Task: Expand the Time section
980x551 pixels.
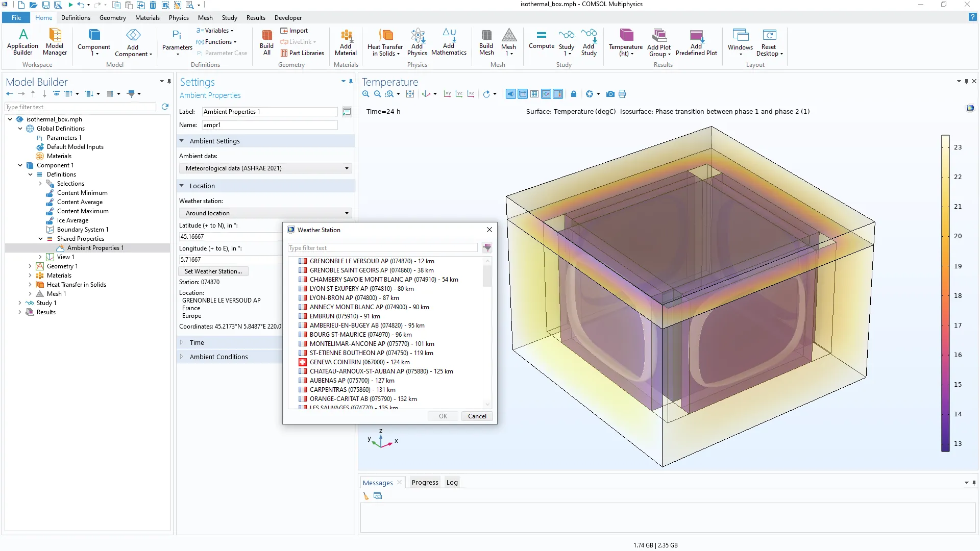Action: (x=197, y=343)
